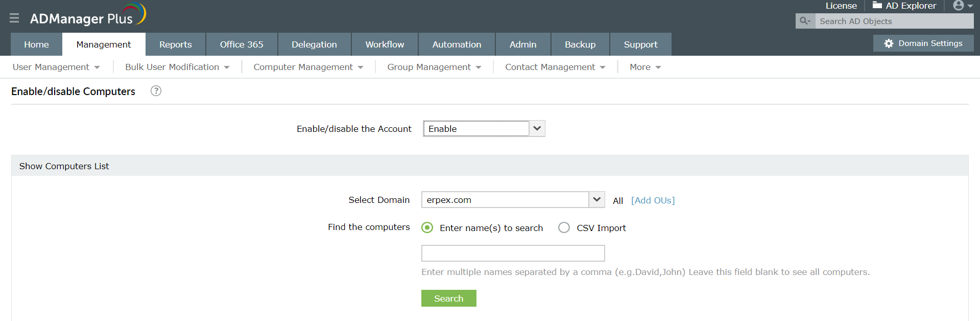Select Enter name(s) to search radio
980x321 pixels.
click(427, 227)
